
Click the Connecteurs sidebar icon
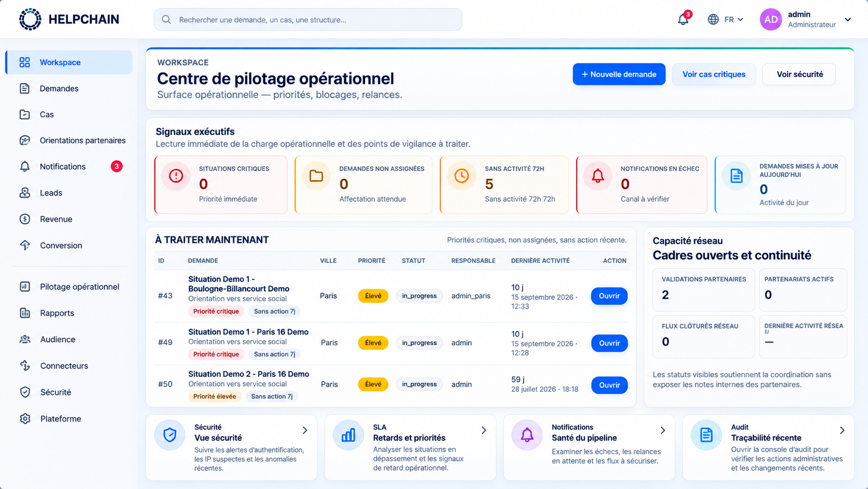pyautogui.click(x=25, y=366)
